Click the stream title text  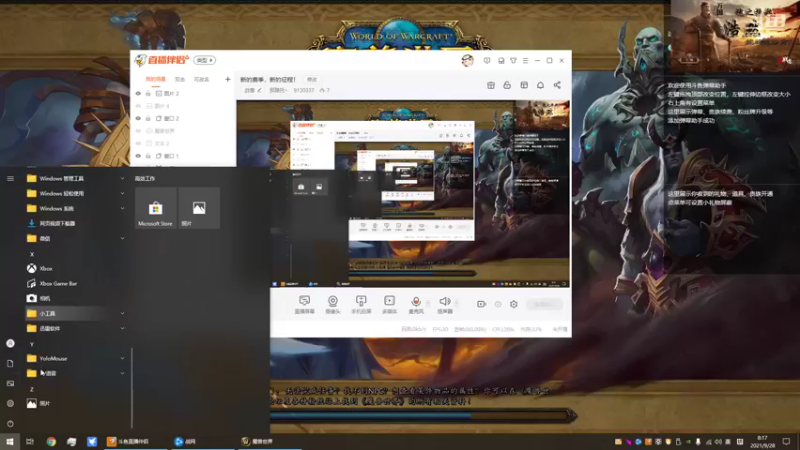267,80
